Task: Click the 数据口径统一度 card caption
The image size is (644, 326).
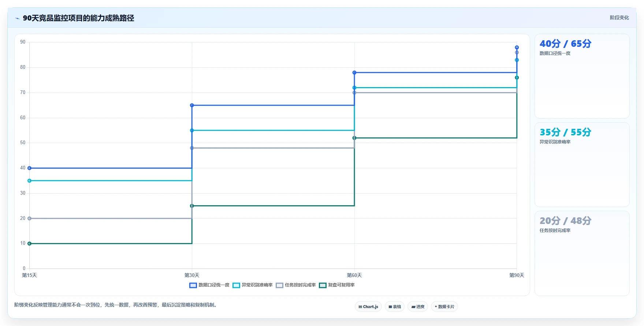Action: point(555,53)
